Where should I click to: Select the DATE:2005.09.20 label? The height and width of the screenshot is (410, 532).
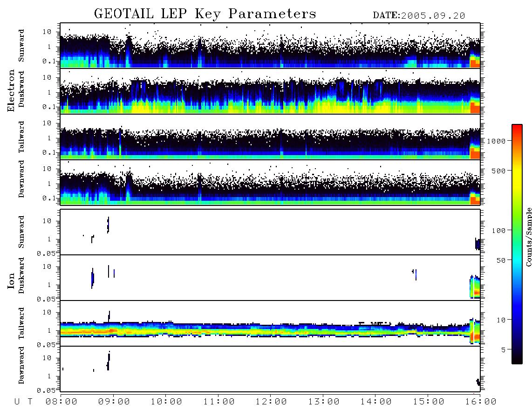click(419, 16)
